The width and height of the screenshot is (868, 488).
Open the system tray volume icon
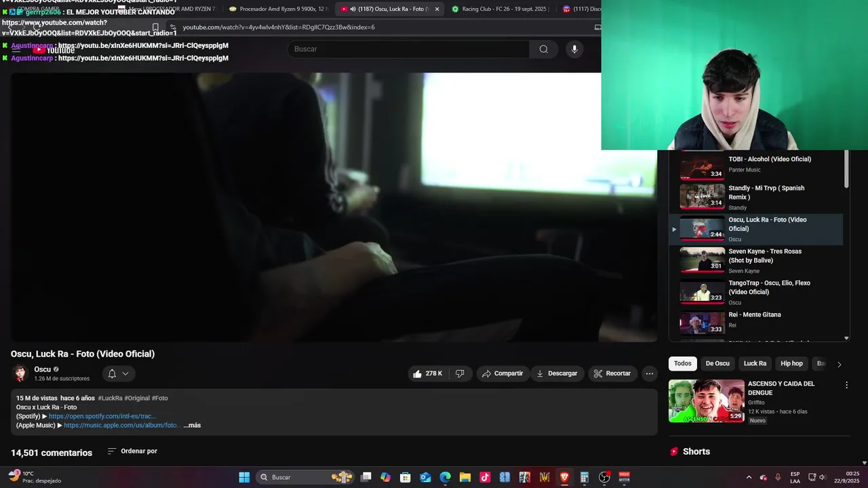pos(823,477)
